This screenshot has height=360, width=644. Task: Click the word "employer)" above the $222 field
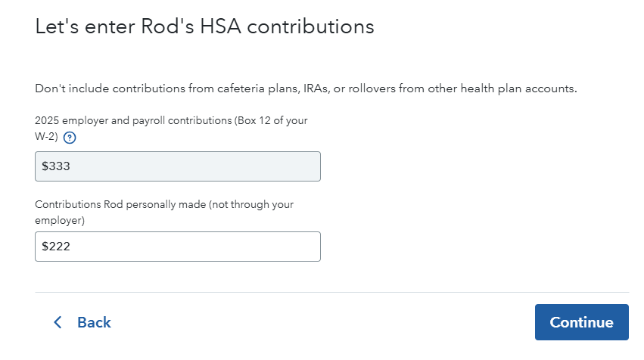pos(59,220)
